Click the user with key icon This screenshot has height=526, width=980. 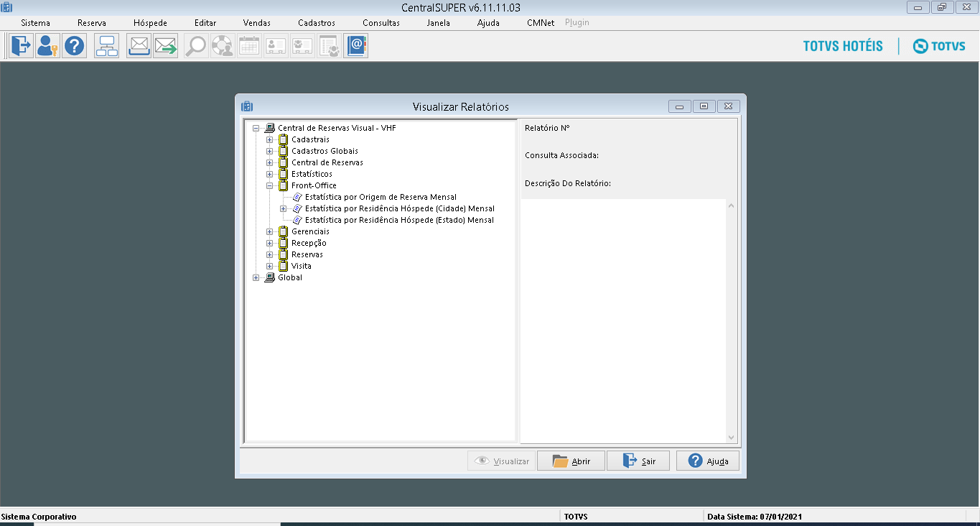pos(47,47)
